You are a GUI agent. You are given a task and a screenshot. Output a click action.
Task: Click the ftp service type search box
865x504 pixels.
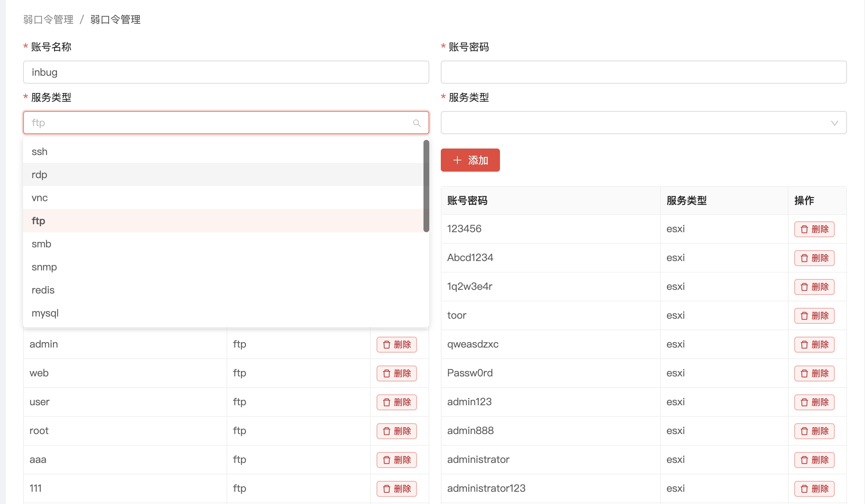tap(216, 123)
